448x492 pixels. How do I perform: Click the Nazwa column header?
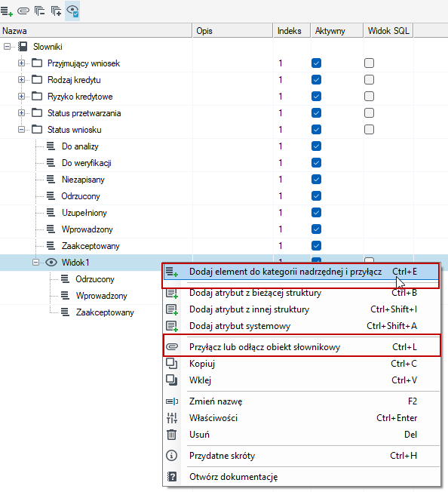96,31
